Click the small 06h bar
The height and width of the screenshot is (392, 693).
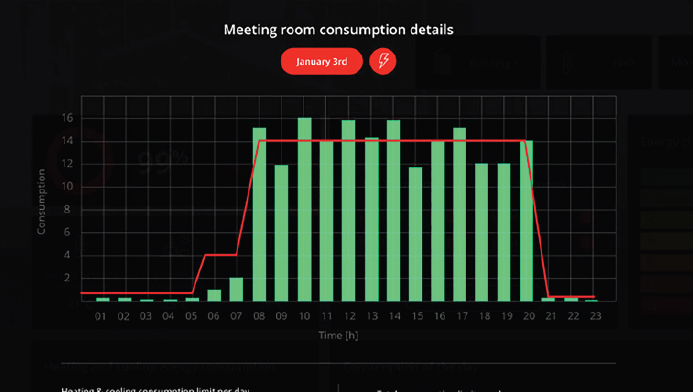click(214, 296)
